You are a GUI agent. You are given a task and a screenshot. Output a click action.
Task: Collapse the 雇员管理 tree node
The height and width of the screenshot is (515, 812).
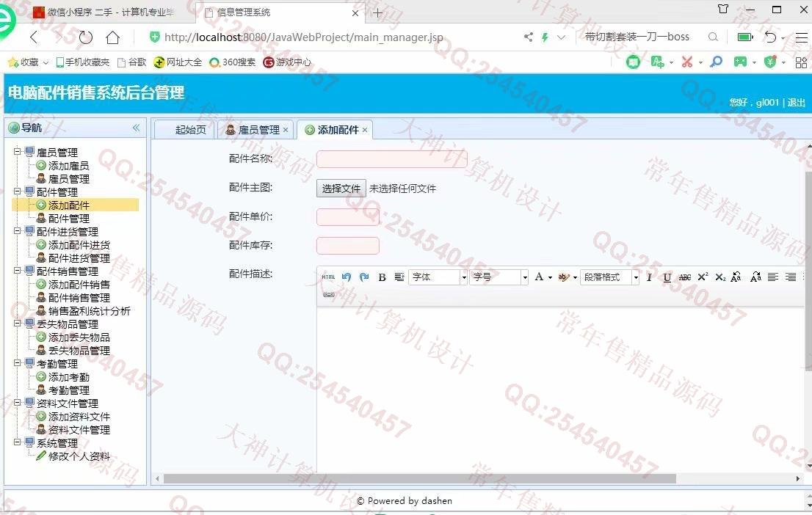[x=17, y=152]
